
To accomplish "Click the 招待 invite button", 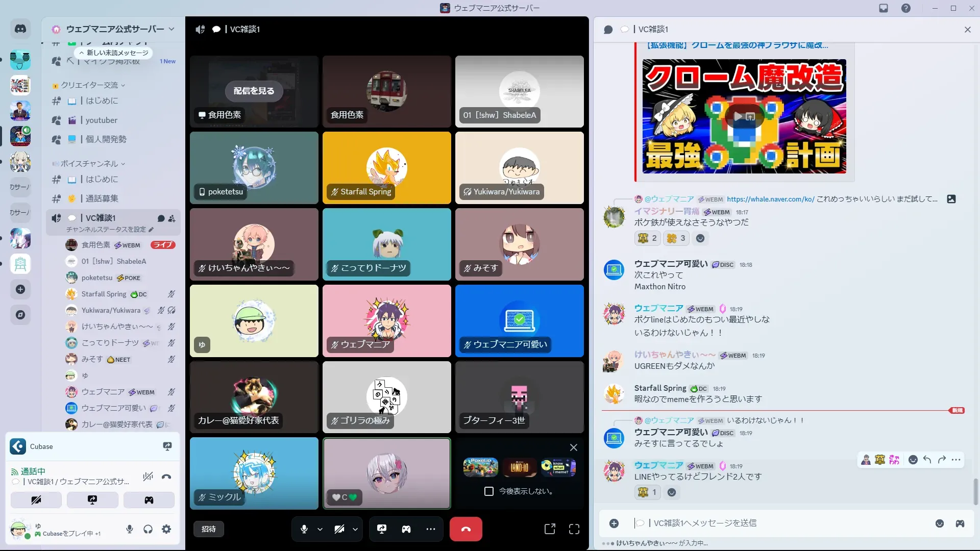I will [209, 529].
